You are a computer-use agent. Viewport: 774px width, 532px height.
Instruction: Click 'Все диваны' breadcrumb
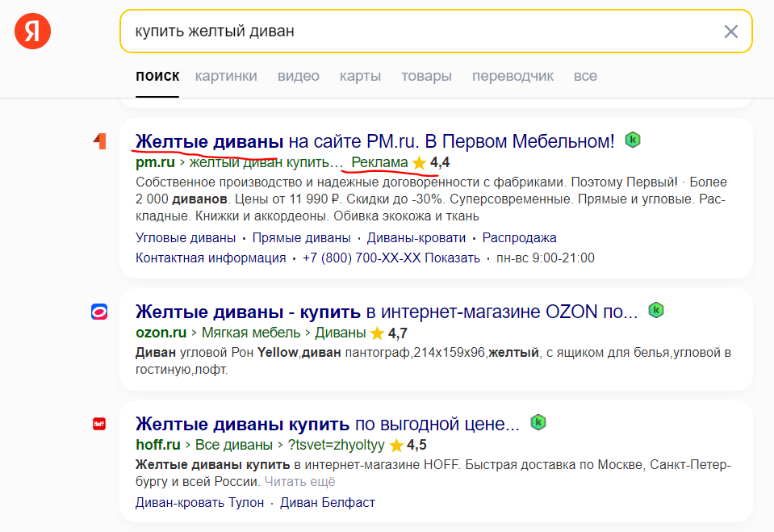(234, 445)
